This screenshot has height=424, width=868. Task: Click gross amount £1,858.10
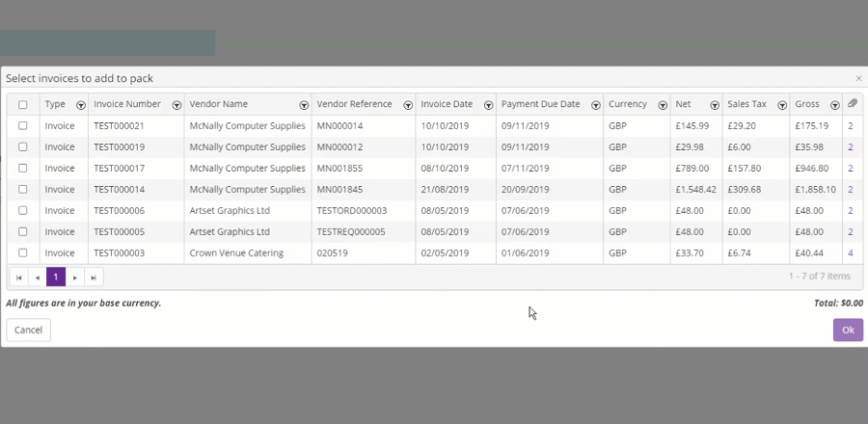[x=815, y=189]
